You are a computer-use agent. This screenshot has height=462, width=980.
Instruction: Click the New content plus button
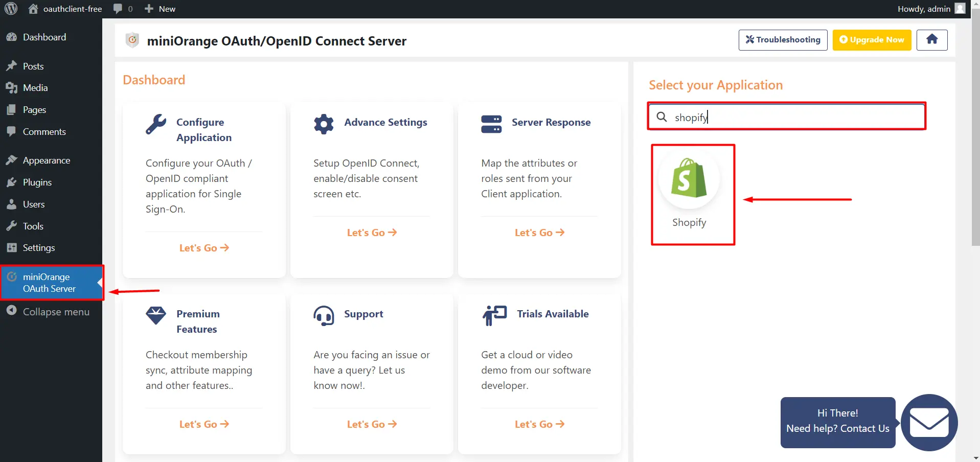[160, 9]
